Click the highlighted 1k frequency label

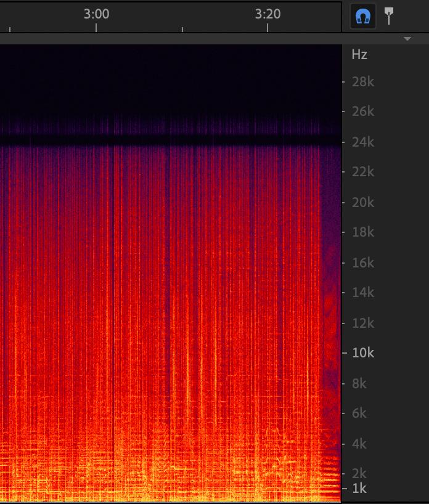click(359, 489)
